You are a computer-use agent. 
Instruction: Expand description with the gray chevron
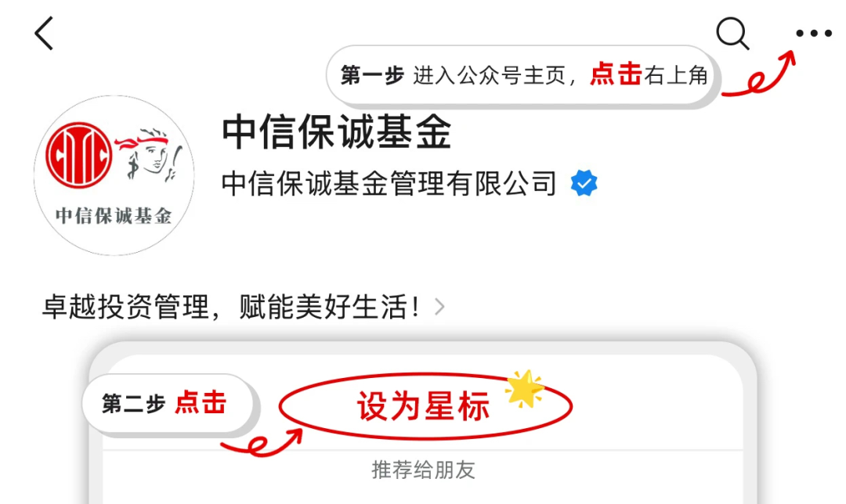tap(439, 308)
